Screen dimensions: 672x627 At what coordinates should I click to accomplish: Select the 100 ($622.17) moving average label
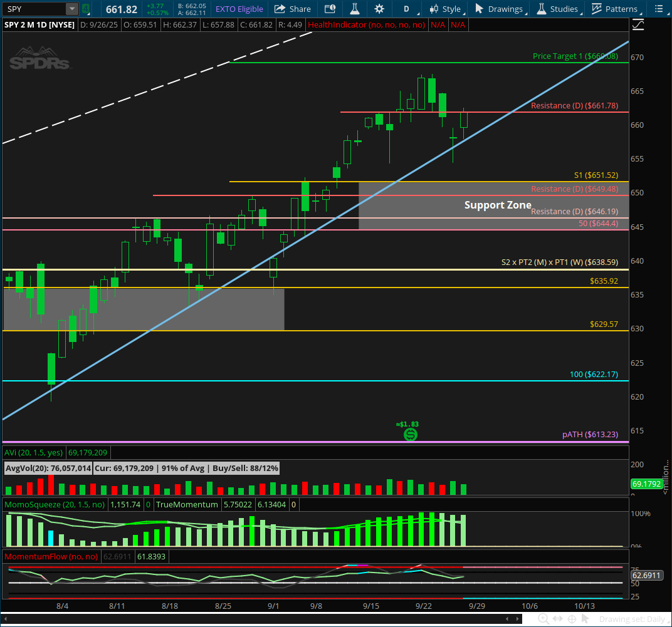[594, 375]
